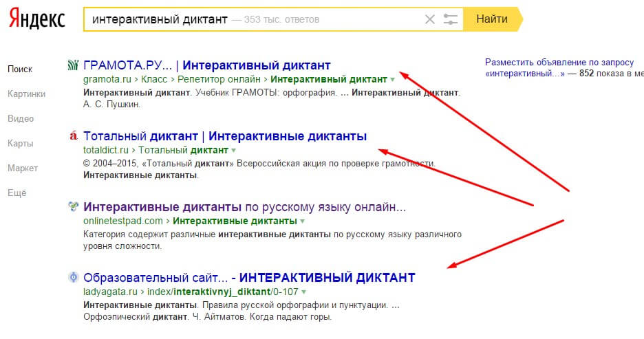The width and height of the screenshot is (644, 339).
Task: Open green Интерактивные диктанты breadcrumb under onlinetestpad.com
Action: pyautogui.click(x=235, y=221)
